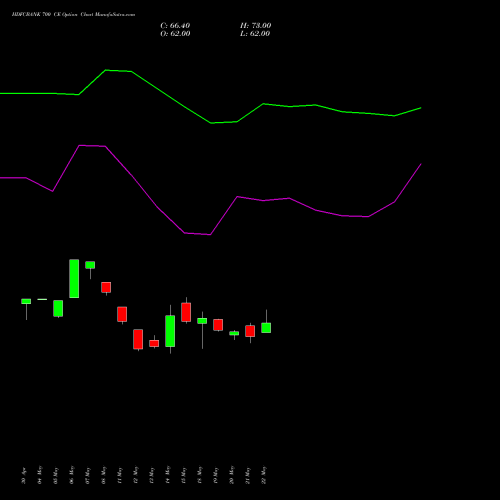Select the red candle for 08 May
Screen dimensions: 500x500
pos(106,287)
